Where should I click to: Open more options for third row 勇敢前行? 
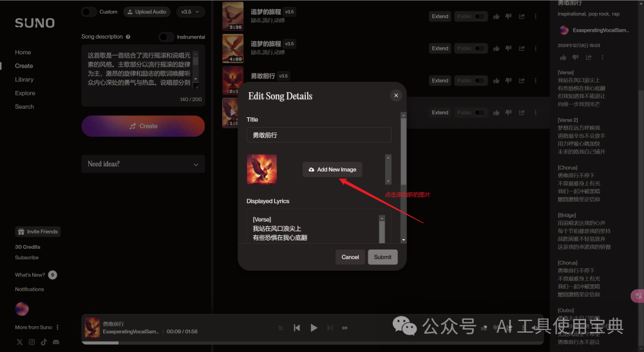click(x=535, y=81)
